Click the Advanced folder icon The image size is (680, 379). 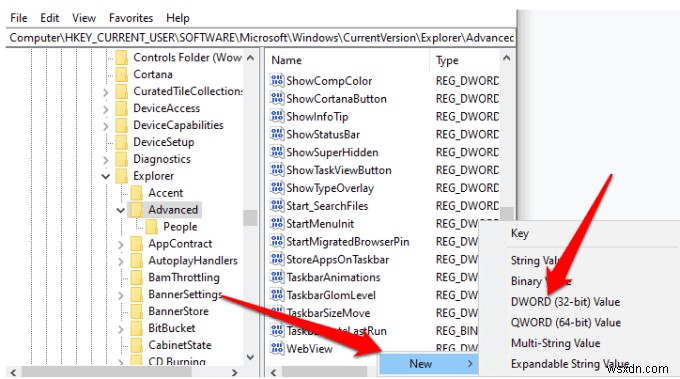click(x=137, y=209)
